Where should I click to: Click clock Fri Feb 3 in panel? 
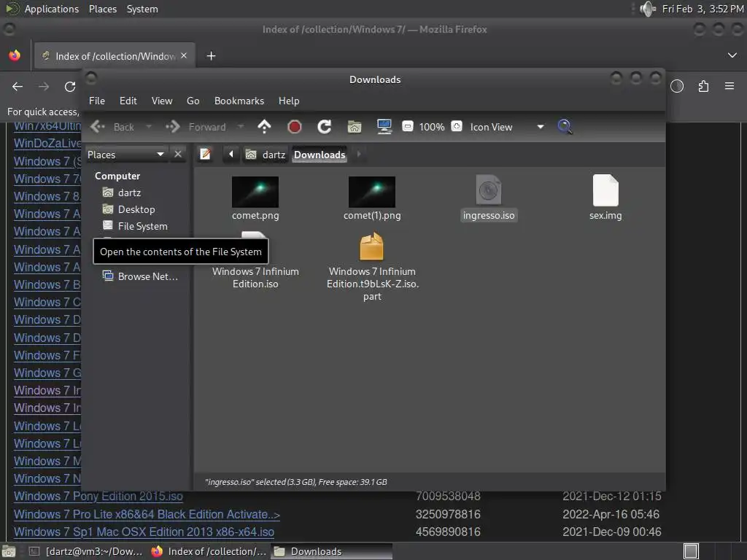[703, 9]
